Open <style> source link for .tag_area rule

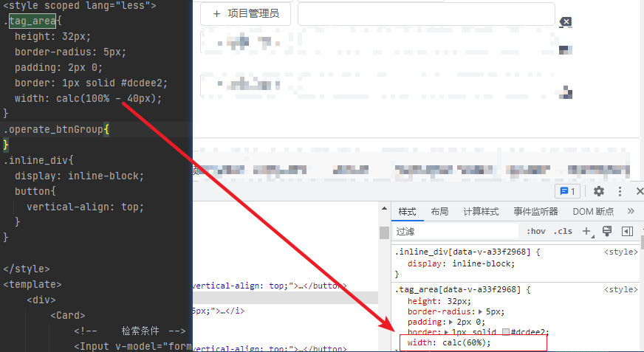click(620, 289)
